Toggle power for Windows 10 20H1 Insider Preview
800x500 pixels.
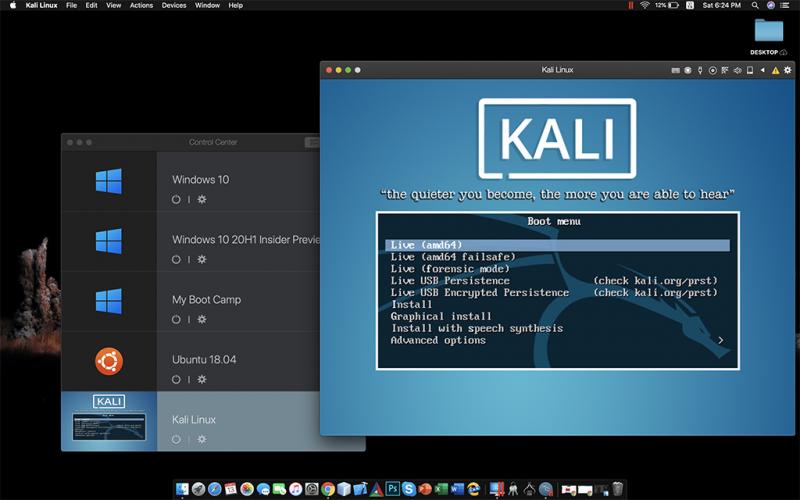pyautogui.click(x=176, y=259)
